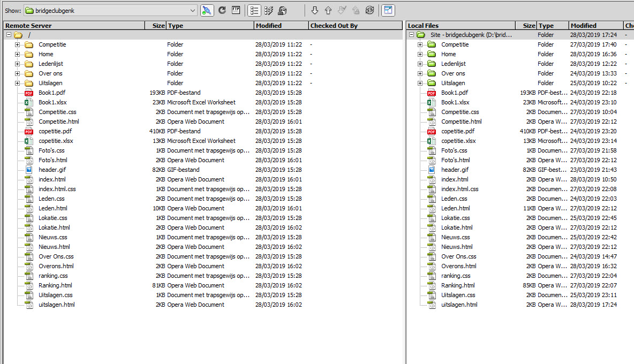Click the Remote Server column header
The image size is (634, 364).
[74, 25]
